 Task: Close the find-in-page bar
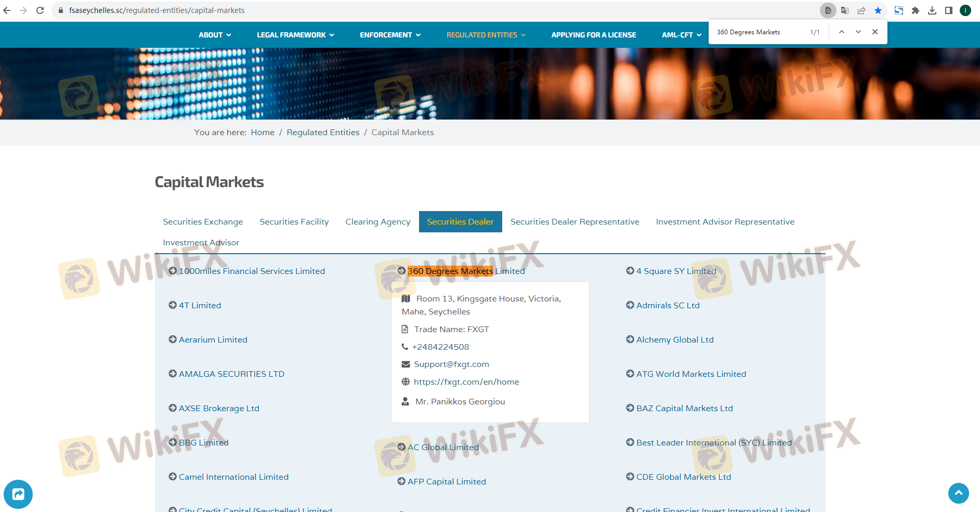[x=875, y=32]
